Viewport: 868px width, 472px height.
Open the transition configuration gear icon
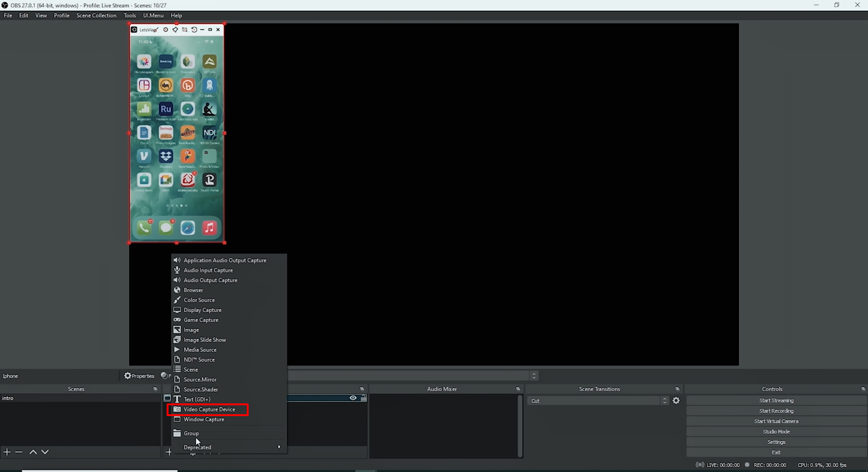pos(676,400)
